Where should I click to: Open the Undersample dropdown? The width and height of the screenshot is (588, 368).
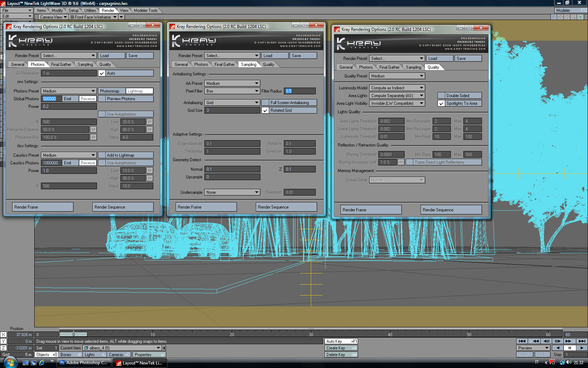[x=232, y=192]
